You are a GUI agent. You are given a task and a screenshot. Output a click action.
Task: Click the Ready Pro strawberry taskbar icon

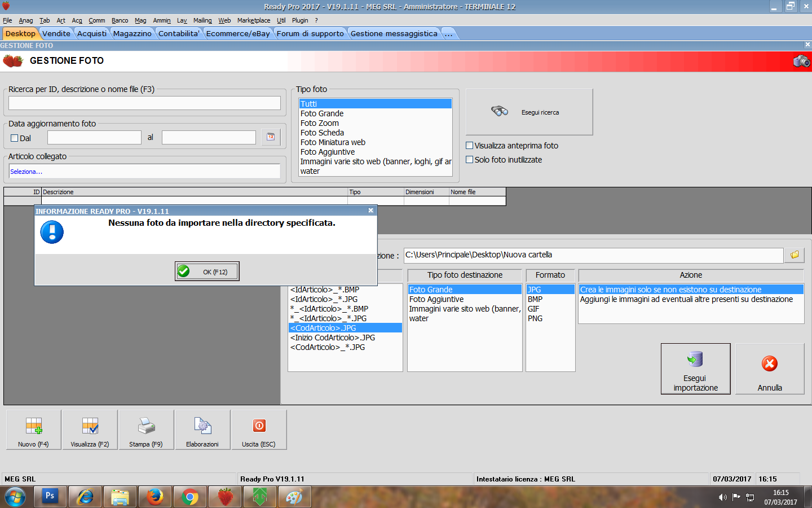(225, 497)
